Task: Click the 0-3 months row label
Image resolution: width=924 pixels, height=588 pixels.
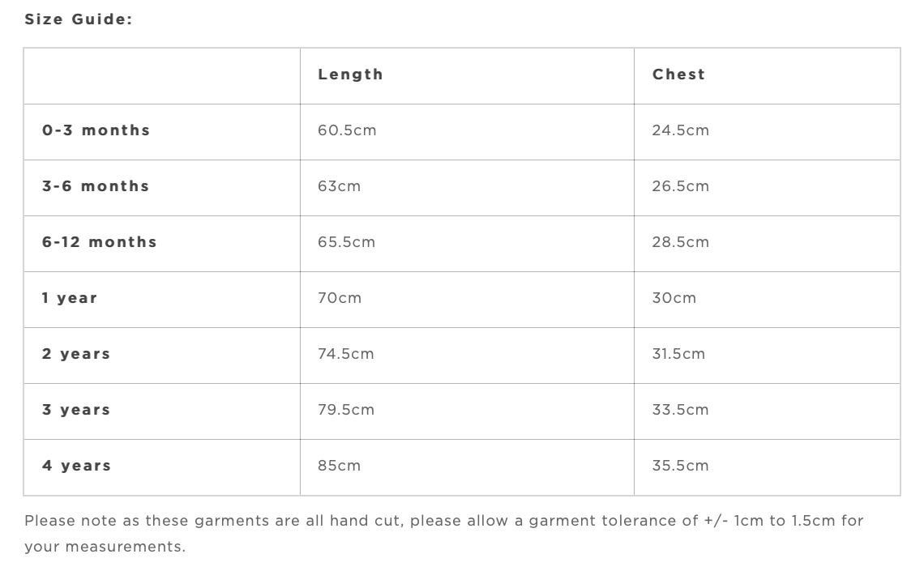Action: pos(96,130)
